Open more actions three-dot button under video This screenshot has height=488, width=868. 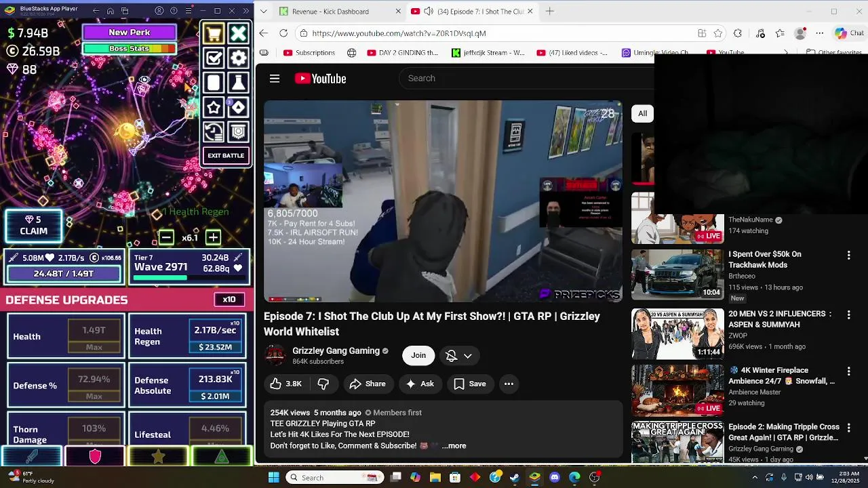[x=509, y=384]
